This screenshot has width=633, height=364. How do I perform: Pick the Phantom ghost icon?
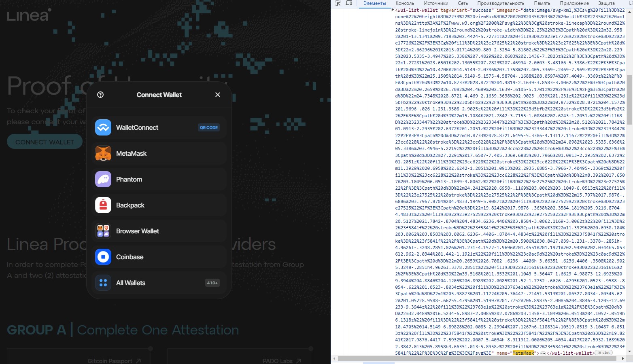pos(103,179)
